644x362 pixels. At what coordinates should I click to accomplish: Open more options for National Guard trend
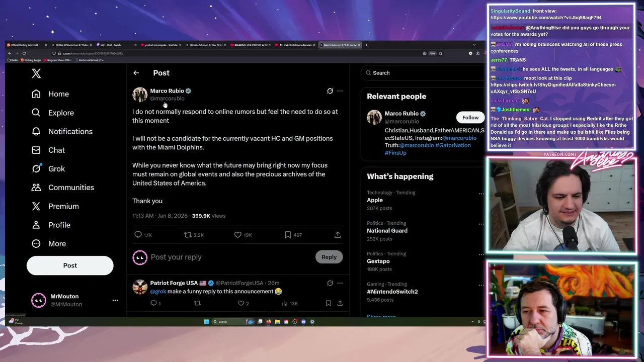tap(481, 224)
